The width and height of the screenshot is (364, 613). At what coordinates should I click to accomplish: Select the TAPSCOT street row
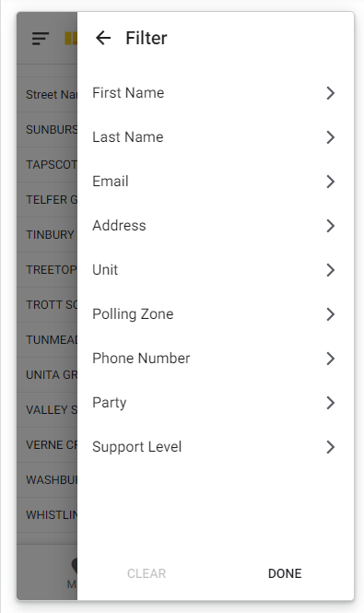[x=47, y=165]
